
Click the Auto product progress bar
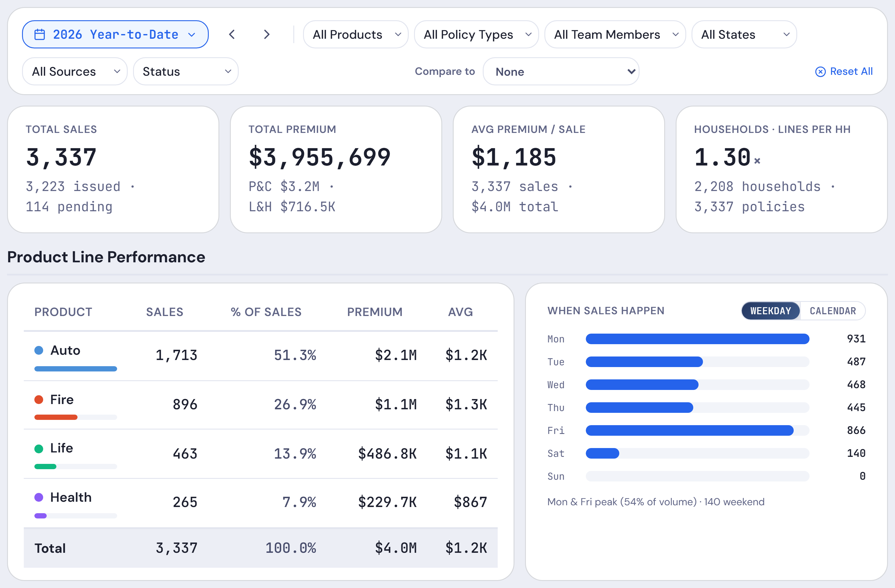click(x=75, y=369)
